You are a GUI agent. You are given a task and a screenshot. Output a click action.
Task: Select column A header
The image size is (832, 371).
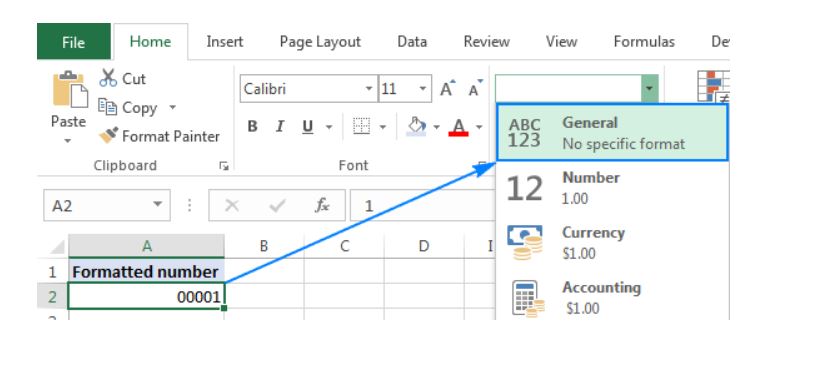146,246
